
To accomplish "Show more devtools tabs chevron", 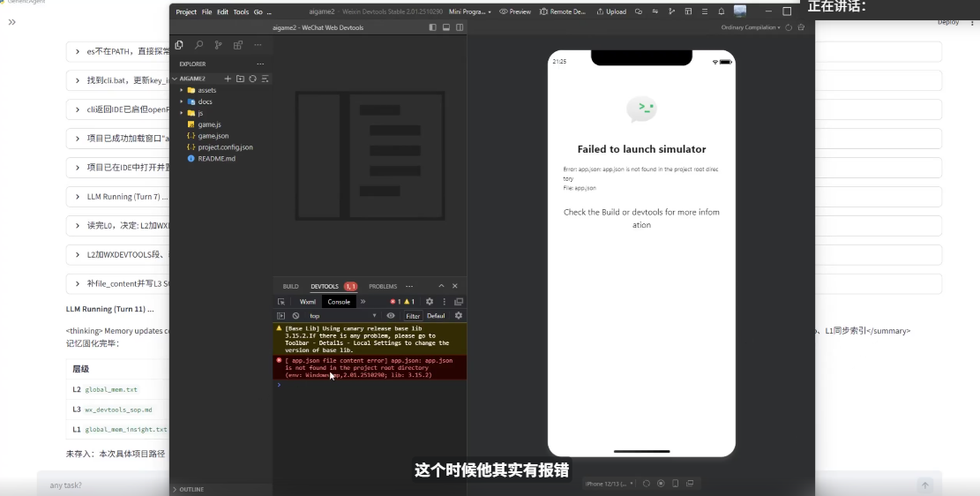I will click(x=363, y=302).
